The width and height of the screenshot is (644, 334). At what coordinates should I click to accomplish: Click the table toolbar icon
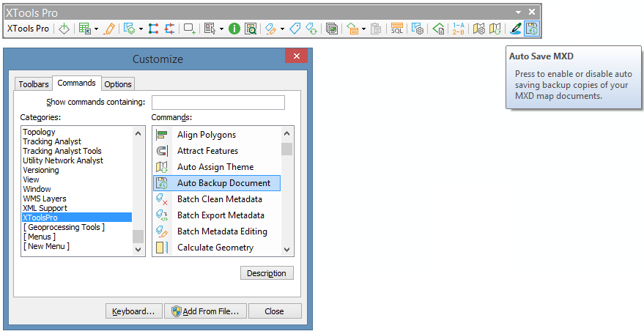(84, 29)
